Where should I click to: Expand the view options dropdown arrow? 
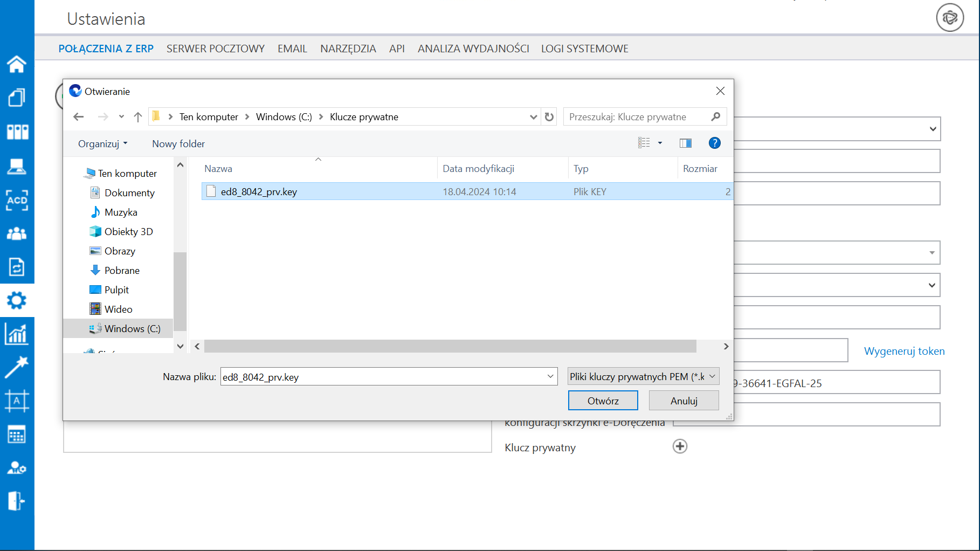(660, 143)
